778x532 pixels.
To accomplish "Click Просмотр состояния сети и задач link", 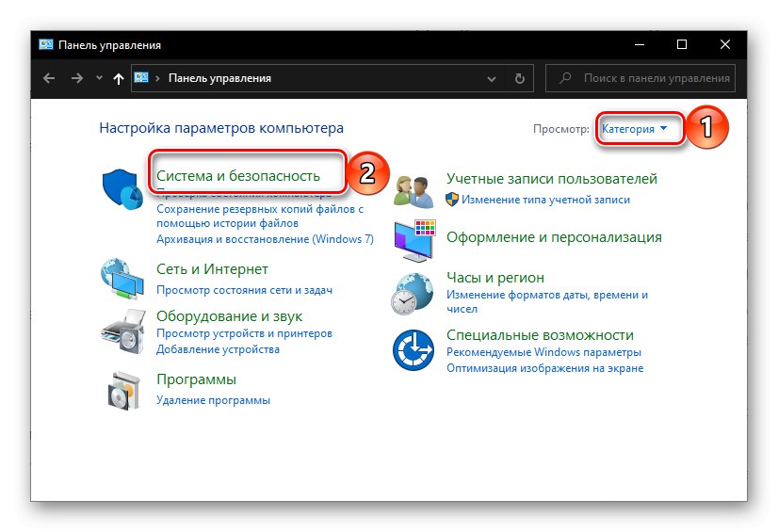I will coord(245,290).
